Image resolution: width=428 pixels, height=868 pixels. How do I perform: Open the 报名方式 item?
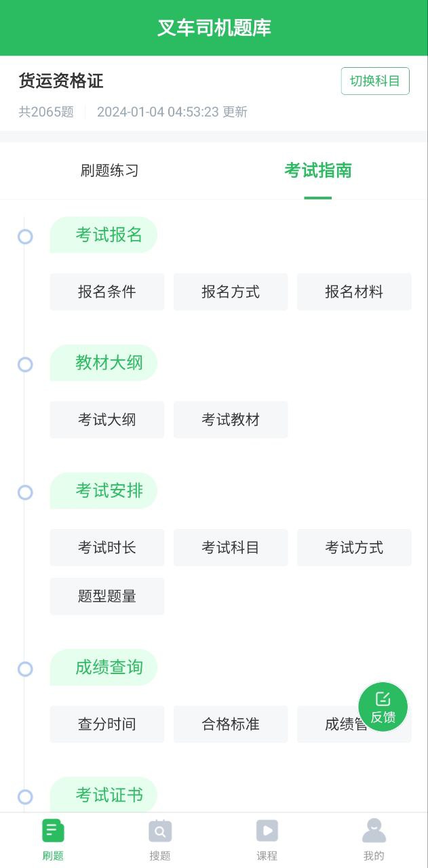coord(231,292)
